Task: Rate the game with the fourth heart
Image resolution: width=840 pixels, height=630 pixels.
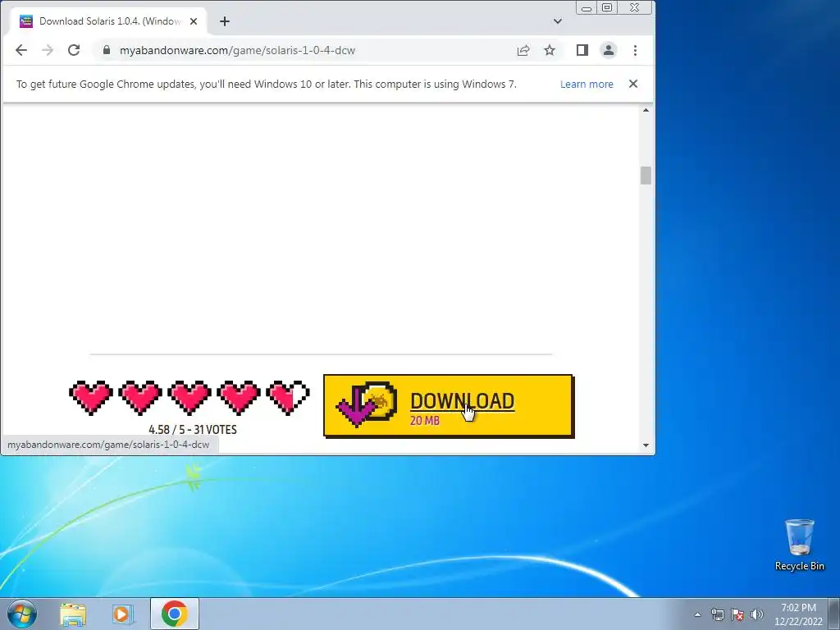Action: pos(239,398)
